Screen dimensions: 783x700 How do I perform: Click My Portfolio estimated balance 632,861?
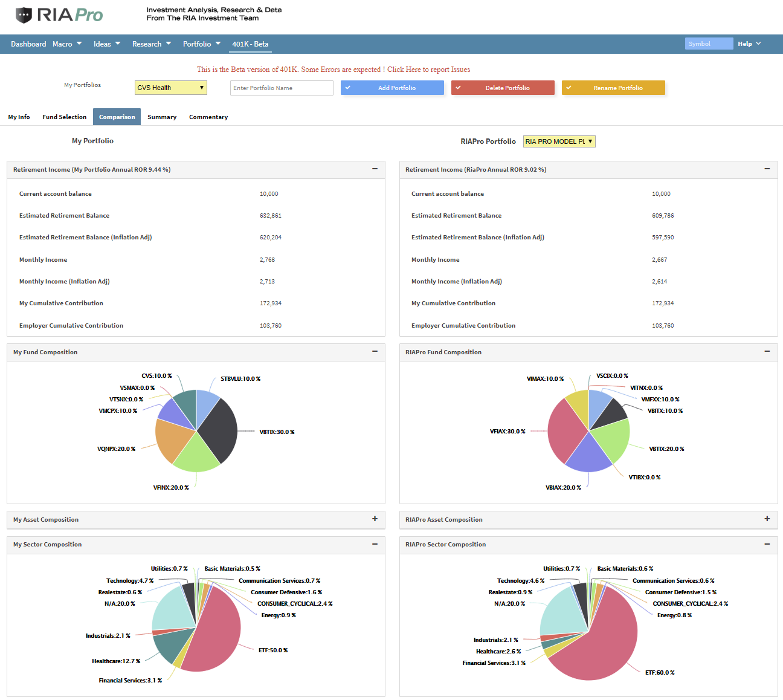[271, 216]
